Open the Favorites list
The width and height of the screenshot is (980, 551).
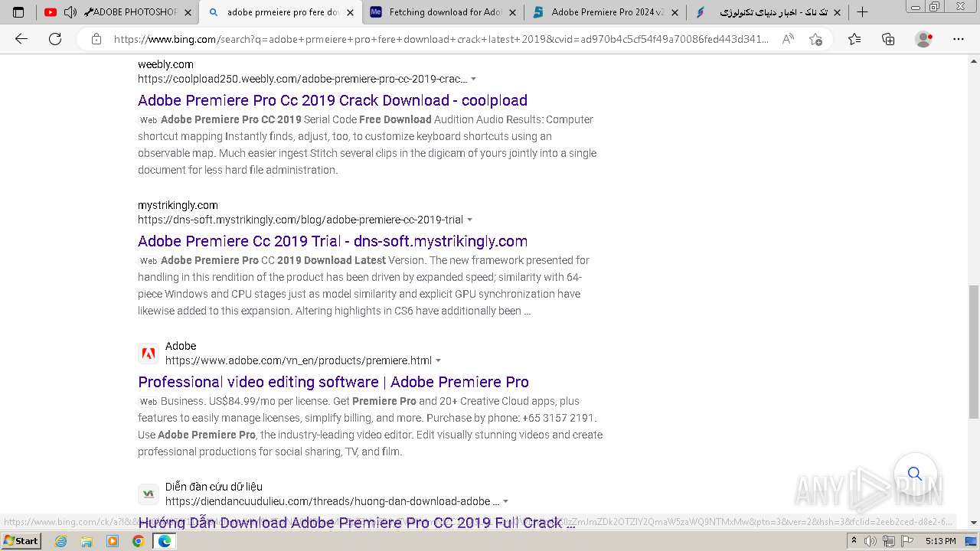(x=854, y=39)
